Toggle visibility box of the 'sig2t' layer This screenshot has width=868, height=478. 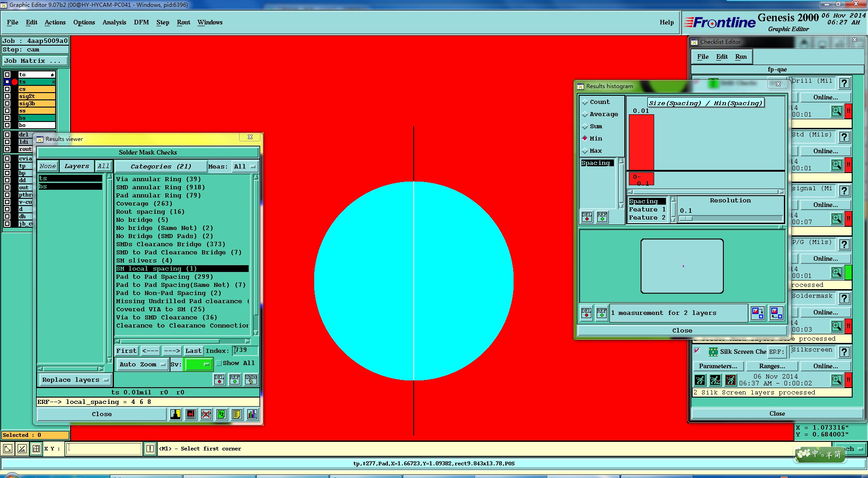pyautogui.click(x=7, y=96)
